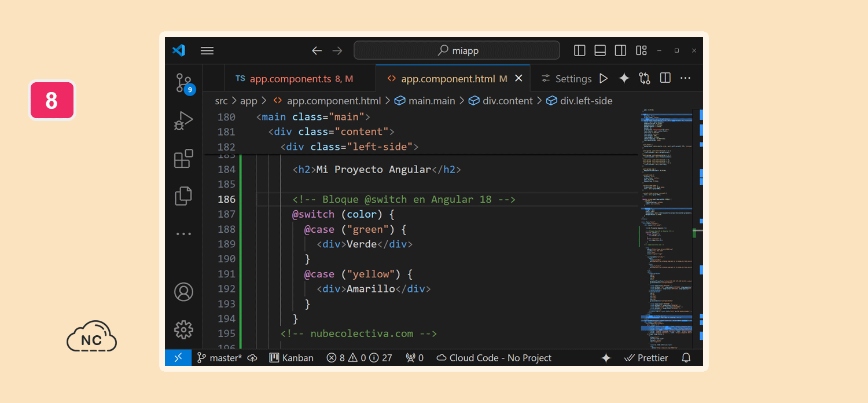Click the remote window indicator in status bar
The height and width of the screenshot is (403, 868).
tap(178, 358)
